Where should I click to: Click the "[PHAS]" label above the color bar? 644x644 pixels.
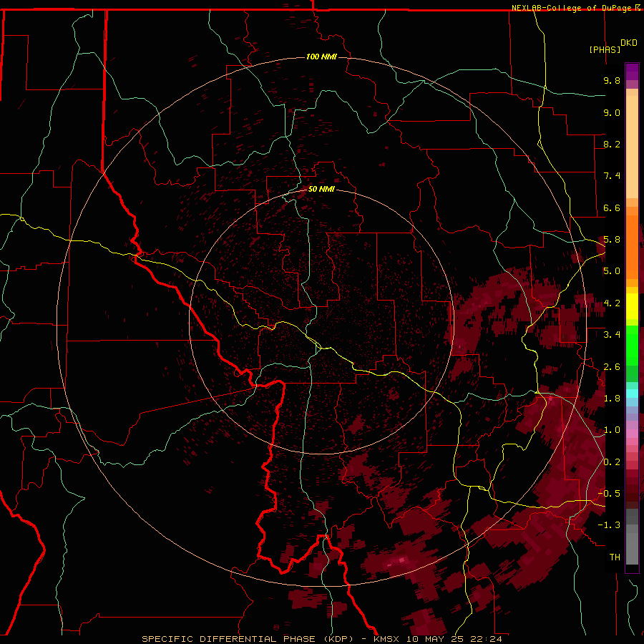(x=605, y=50)
